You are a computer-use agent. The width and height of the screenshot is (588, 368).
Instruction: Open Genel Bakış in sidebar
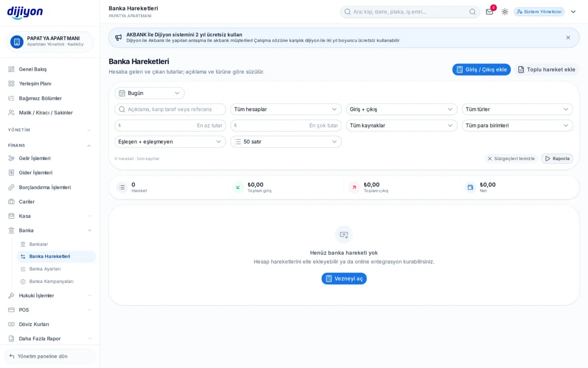(50, 69)
